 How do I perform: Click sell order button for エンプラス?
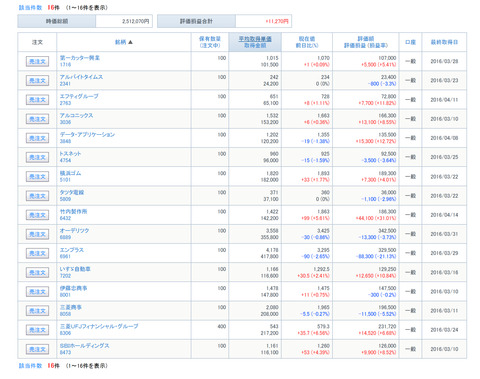click(37, 253)
